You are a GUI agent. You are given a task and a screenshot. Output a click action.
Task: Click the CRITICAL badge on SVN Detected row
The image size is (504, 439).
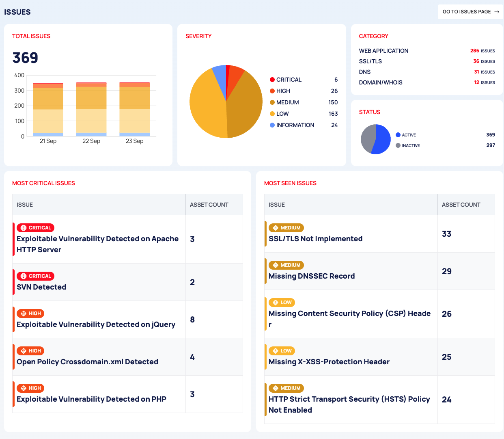click(x=36, y=276)
